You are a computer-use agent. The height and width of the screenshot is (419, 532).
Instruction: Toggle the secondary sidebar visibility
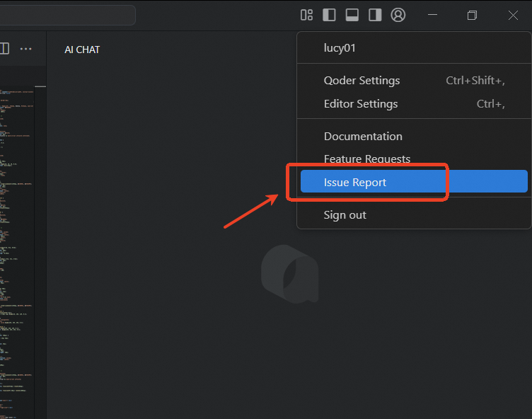[x=375, y=15]
